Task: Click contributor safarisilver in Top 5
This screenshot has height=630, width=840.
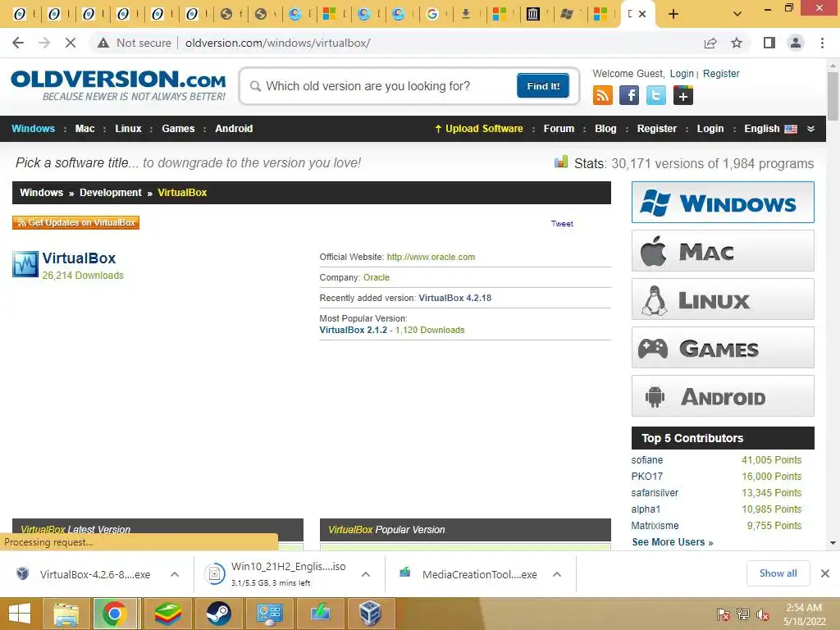Action: point(655,493)
